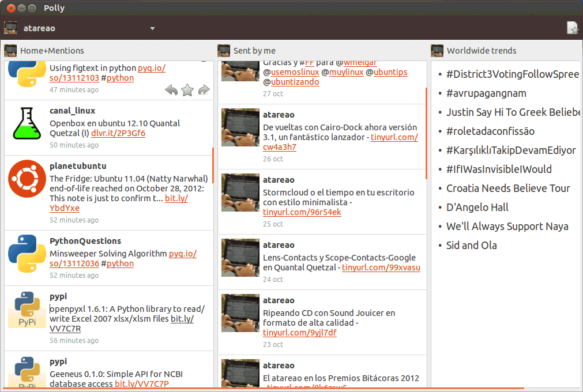Click Home+Mentions column orange scrollbar
Image resolution: width=583 pixels, height=392 pixels.
213,165
